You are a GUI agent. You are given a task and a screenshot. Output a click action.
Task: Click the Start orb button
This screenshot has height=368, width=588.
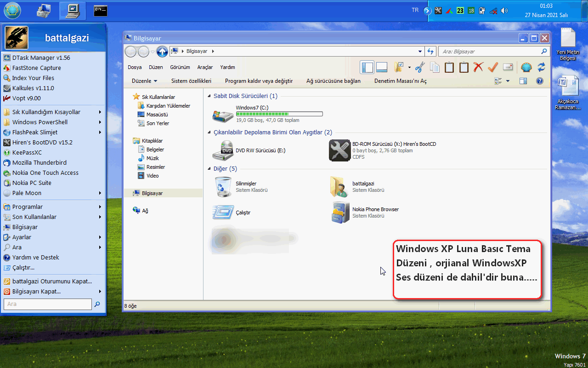(12, 11)
